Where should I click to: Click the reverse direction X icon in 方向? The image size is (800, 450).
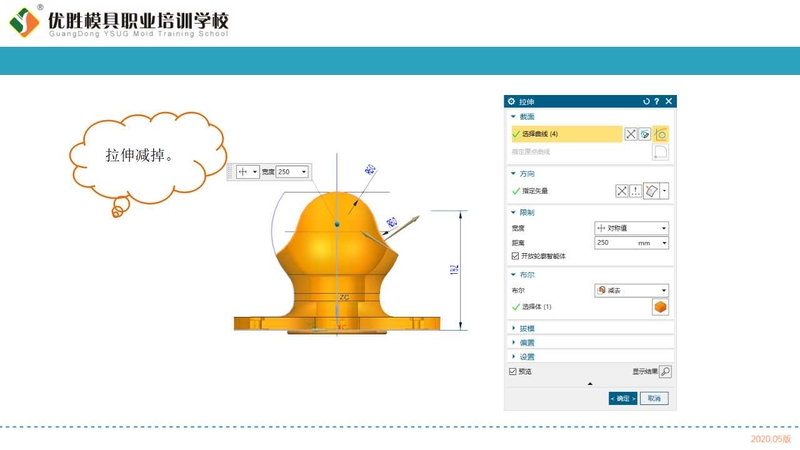click(622, 190)
